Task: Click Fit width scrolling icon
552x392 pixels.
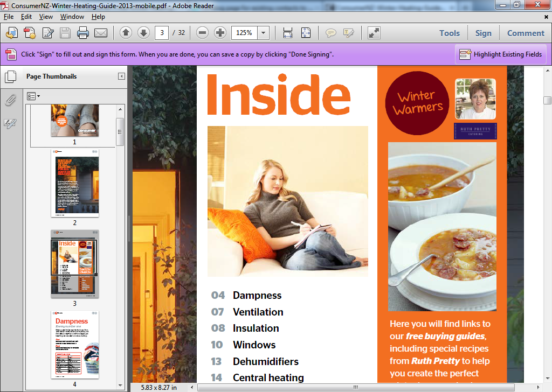Action: tap(288, 33)
